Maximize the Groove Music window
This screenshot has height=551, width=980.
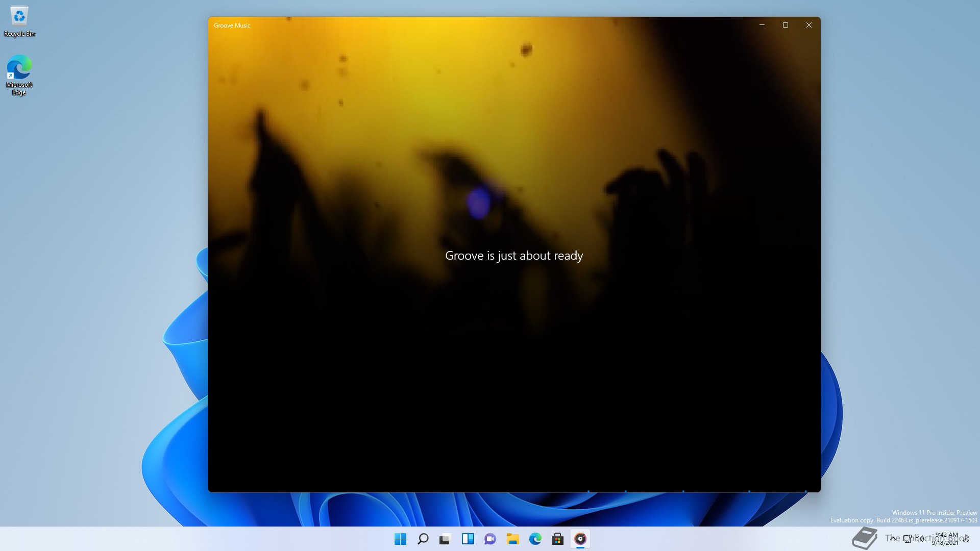click(786, 25)
